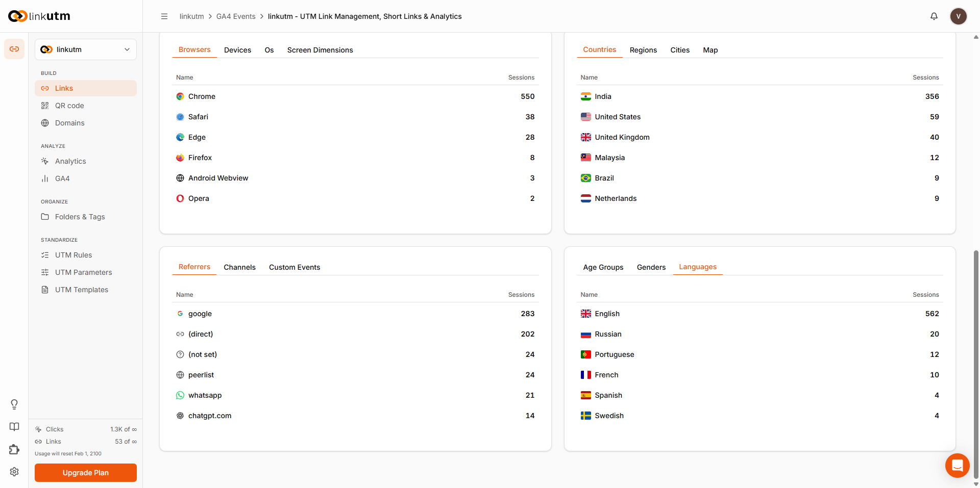980x488 pixels.
Task: Click the page vertical scrollbar thumb
Action: tap(976, 365)
